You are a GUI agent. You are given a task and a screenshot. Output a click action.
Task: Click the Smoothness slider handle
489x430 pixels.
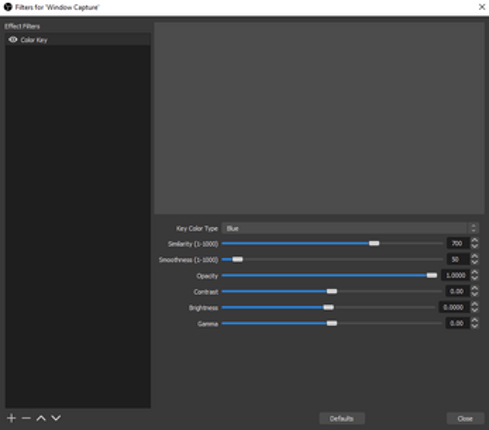coord(238,259)
